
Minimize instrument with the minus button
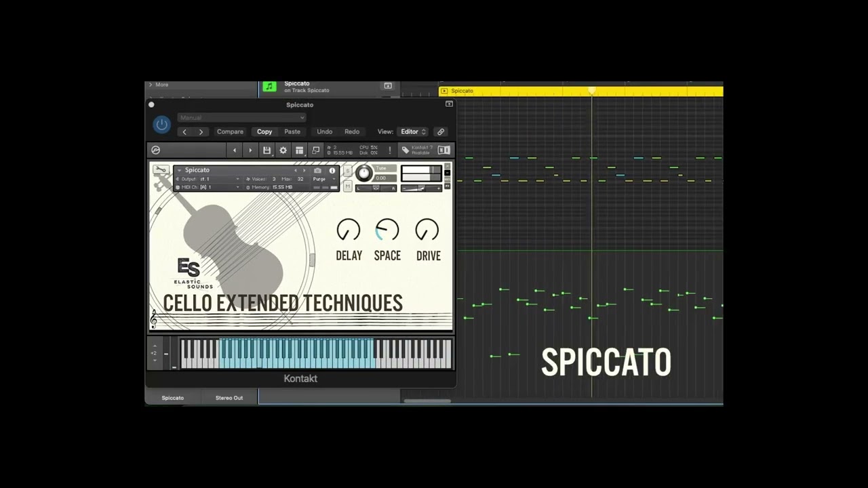(447, 174)
